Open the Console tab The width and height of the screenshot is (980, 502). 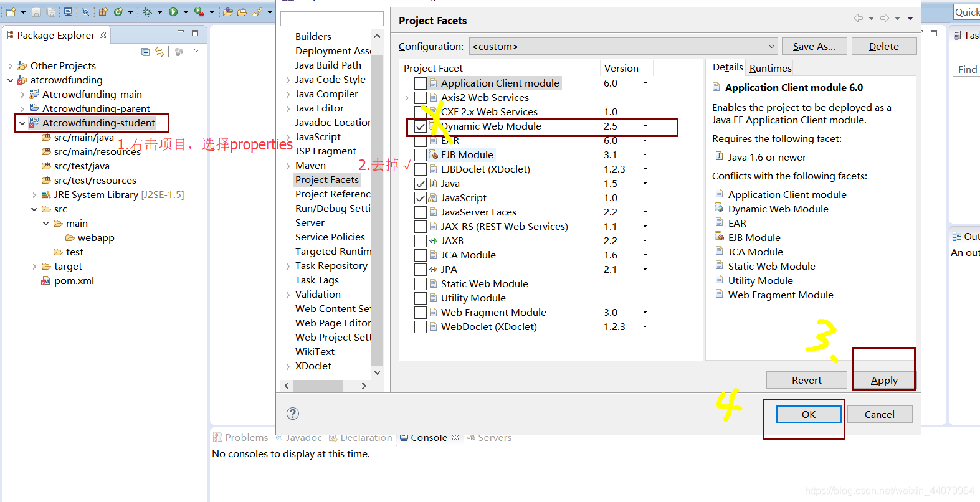pos(429,438)
